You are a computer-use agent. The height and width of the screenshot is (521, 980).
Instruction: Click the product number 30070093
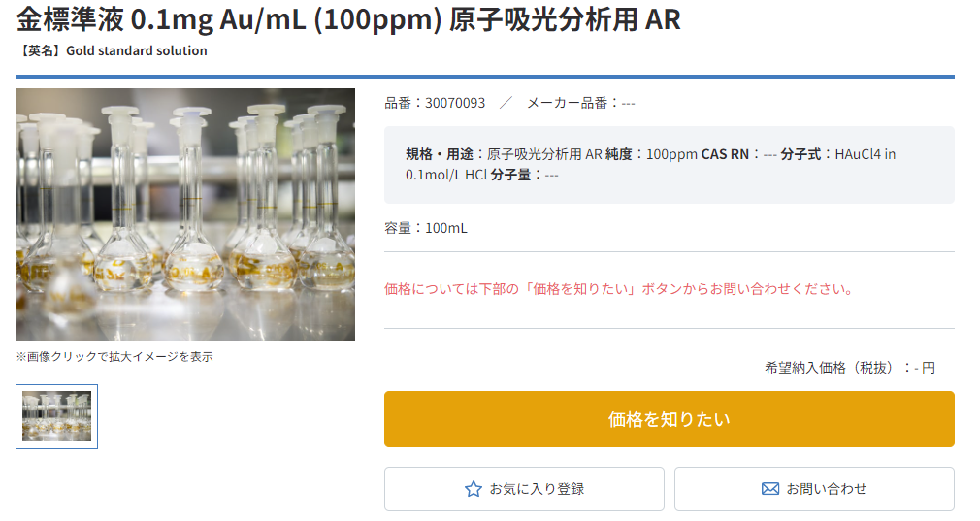pos(455,103)
